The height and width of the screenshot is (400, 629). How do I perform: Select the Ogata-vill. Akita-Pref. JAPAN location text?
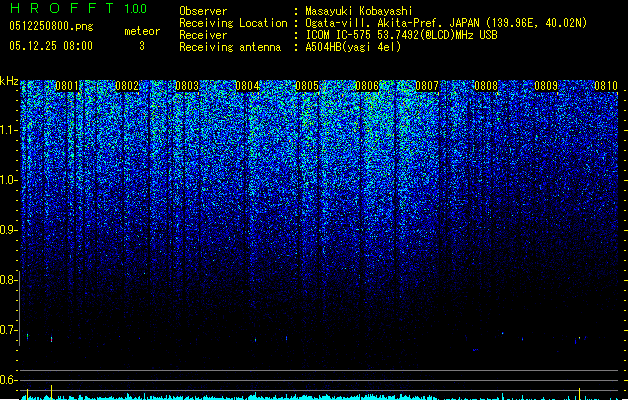point(446,23)
